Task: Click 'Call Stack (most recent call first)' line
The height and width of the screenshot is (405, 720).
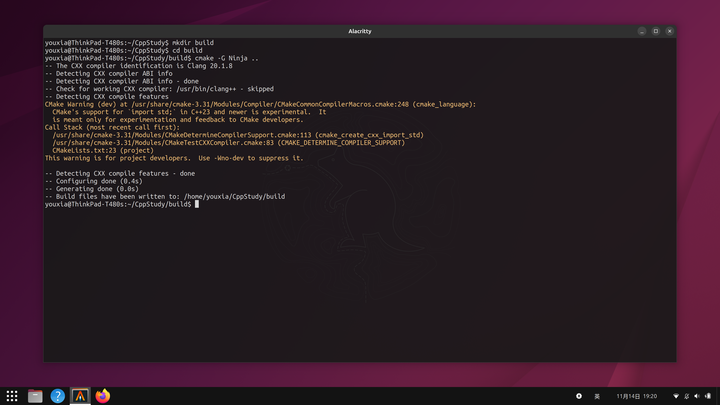Action: (x=112, y=127)
